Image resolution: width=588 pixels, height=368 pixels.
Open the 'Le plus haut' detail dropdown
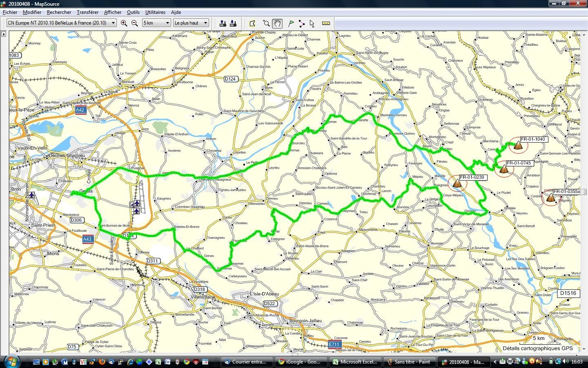(191, 23)
